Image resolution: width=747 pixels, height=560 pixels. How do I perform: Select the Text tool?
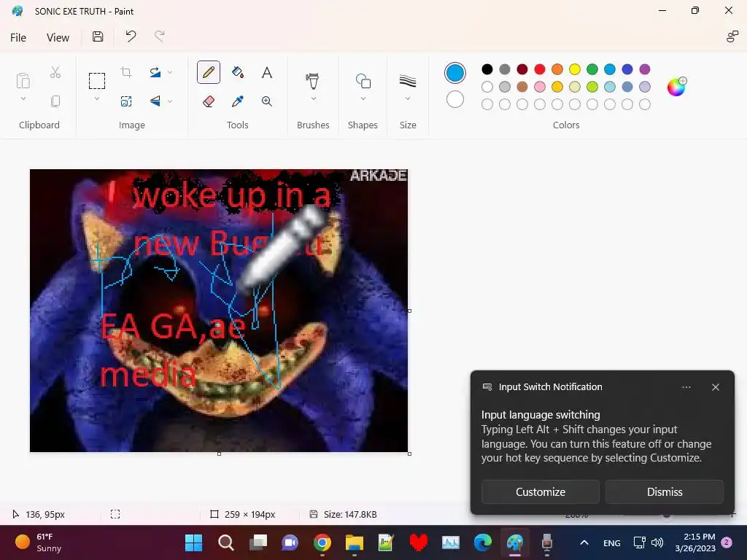pos(267,72)
